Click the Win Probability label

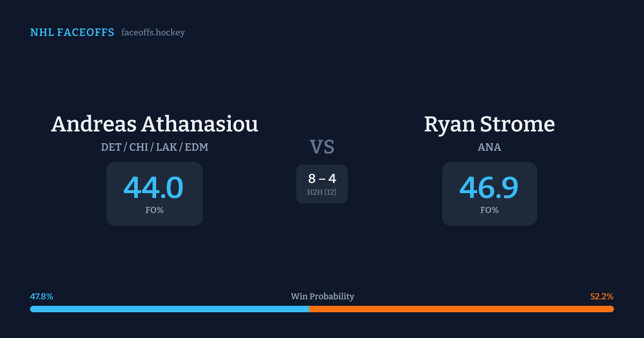[322, 297]
